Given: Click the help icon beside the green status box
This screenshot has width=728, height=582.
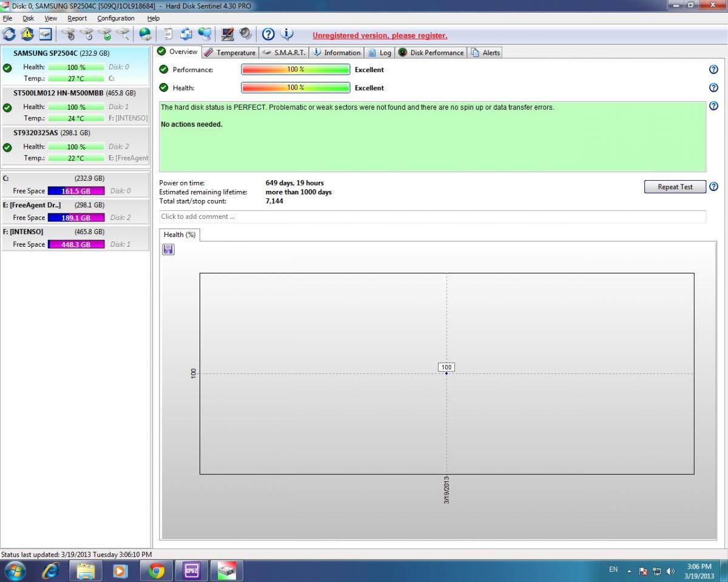Looking at the screenshot, I should [x=713, y=106].
